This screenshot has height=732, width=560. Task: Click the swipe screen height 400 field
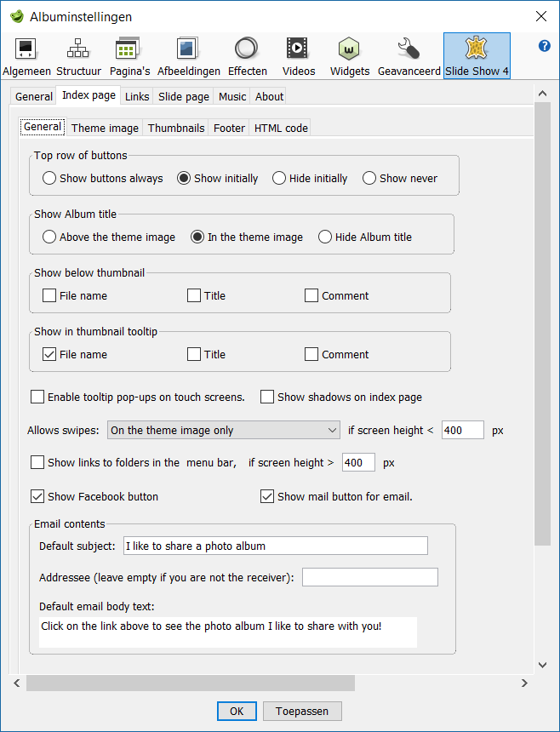[x=462, y=430]
